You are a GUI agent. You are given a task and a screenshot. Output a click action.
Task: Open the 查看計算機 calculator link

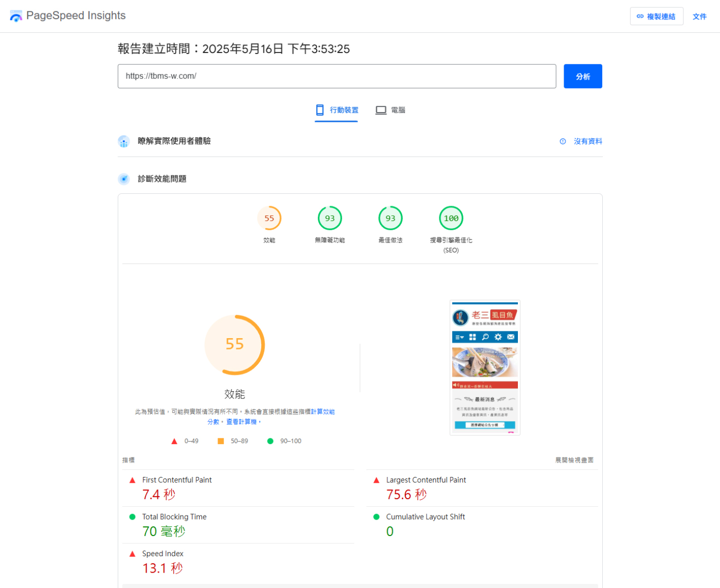click(x=241, y=421)
